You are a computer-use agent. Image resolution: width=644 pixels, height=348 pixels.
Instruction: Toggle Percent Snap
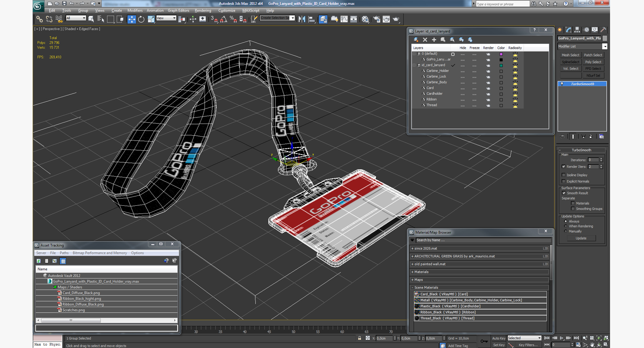233,19
